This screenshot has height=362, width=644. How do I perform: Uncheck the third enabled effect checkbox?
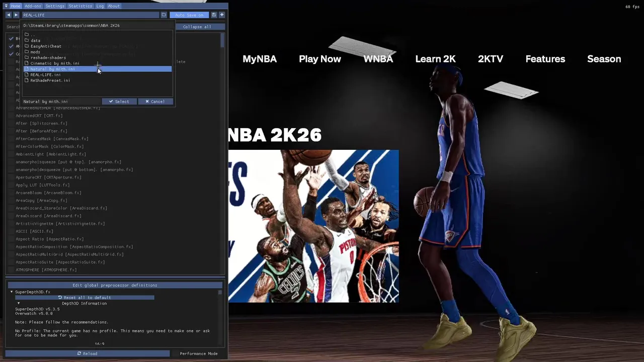11,54
